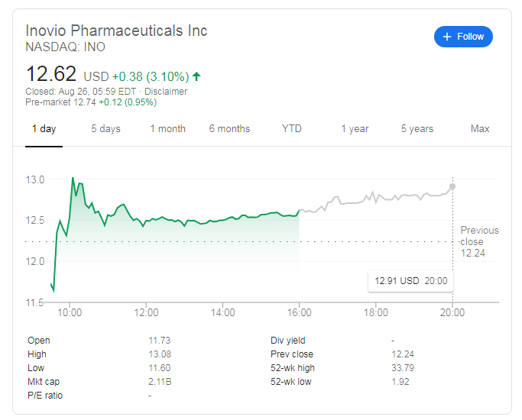Follow Inovio Pharmaceuticals stock
522x420 pixels.
coord(463,37)
